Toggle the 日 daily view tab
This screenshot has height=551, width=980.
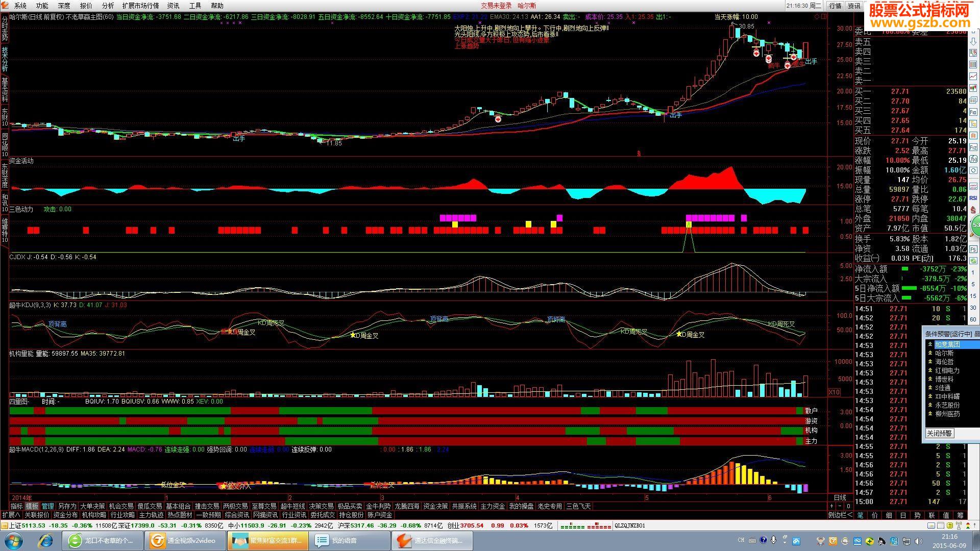(903, 515)
